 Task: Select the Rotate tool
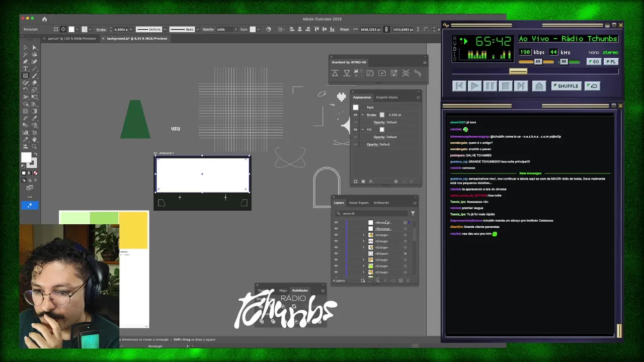25,89
